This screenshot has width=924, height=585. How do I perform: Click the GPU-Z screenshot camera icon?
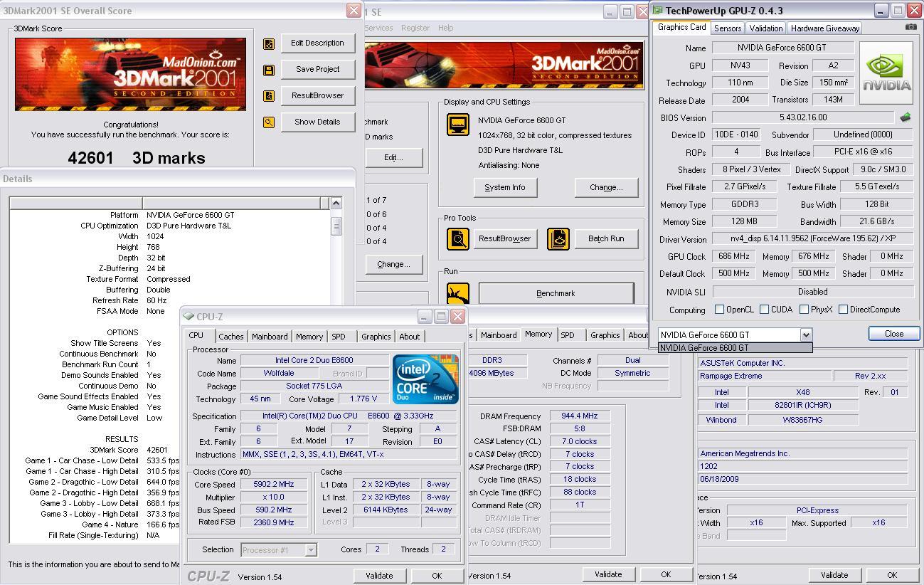click(910, 27)
